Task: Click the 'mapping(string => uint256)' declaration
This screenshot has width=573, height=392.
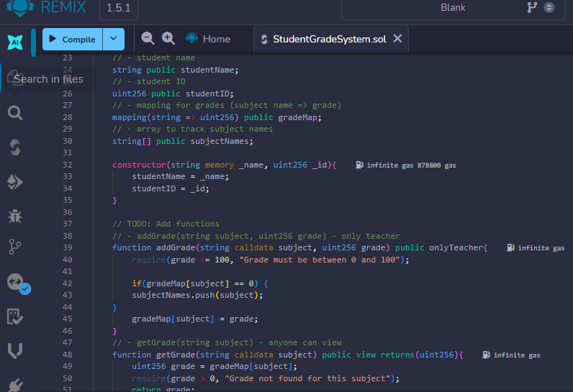Action: (x=176, y=117)
